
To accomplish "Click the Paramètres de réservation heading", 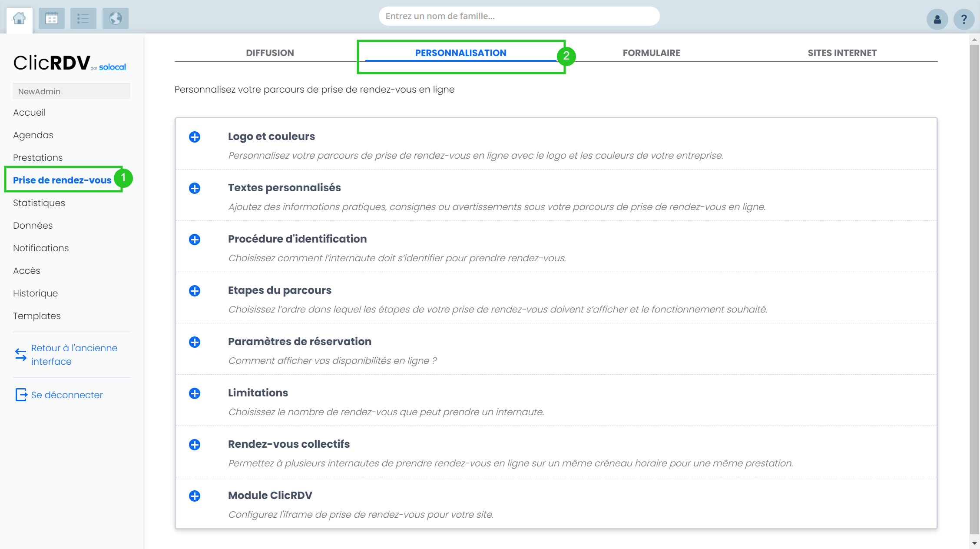I will click(300, 342).
